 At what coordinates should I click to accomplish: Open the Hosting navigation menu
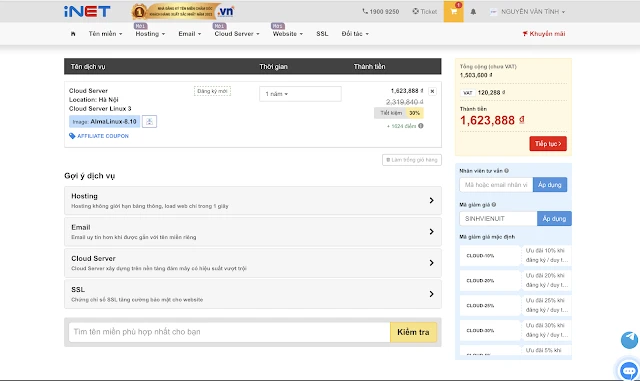pos(150,34)
